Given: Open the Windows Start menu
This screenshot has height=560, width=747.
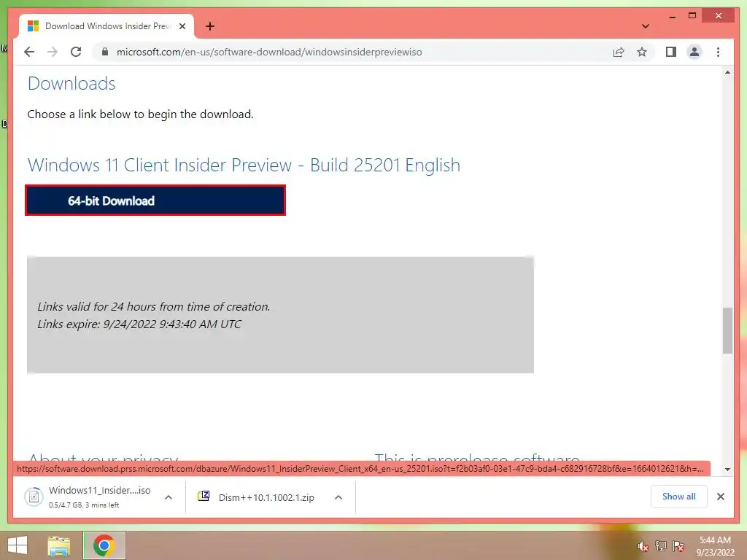Looking at the screenshot, I should click(x=18, y=545).
